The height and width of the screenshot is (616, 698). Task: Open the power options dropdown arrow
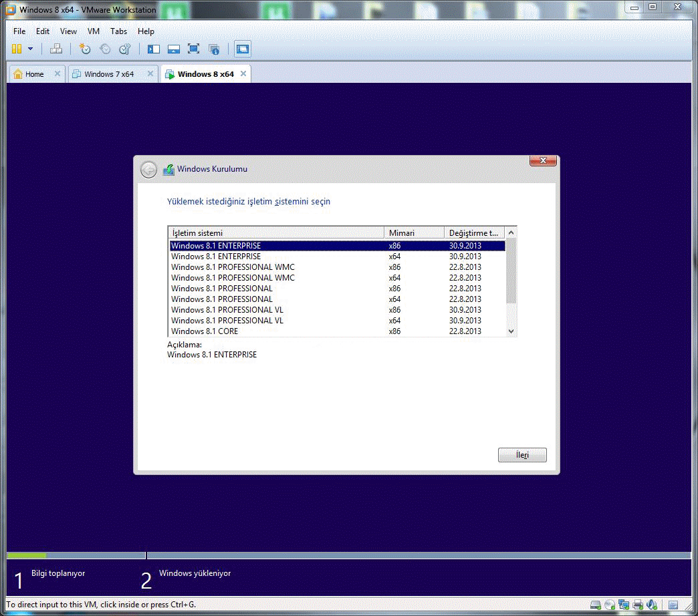(30, 49)
